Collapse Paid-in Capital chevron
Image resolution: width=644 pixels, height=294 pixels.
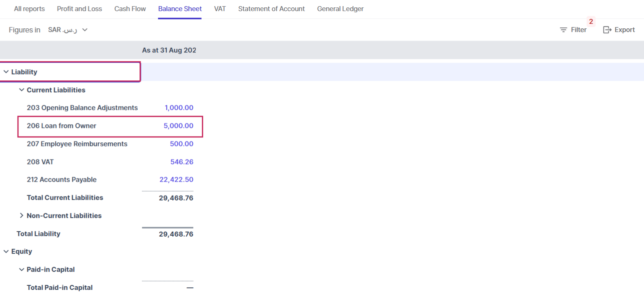tap(22, 269)
